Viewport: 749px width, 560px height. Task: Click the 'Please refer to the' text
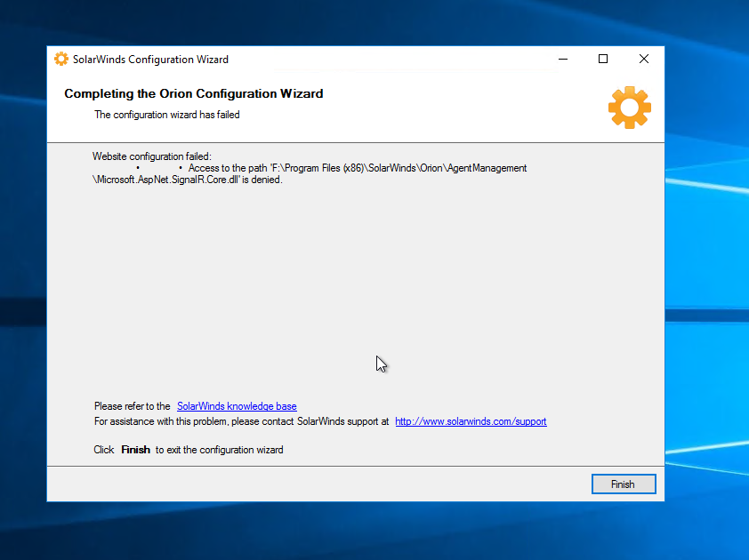click(x=132, y=406)
